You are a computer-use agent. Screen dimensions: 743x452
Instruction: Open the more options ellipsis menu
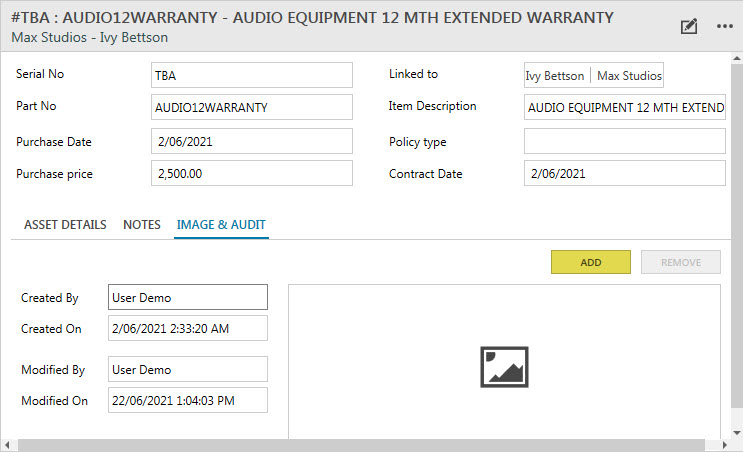tap(725, 27)
